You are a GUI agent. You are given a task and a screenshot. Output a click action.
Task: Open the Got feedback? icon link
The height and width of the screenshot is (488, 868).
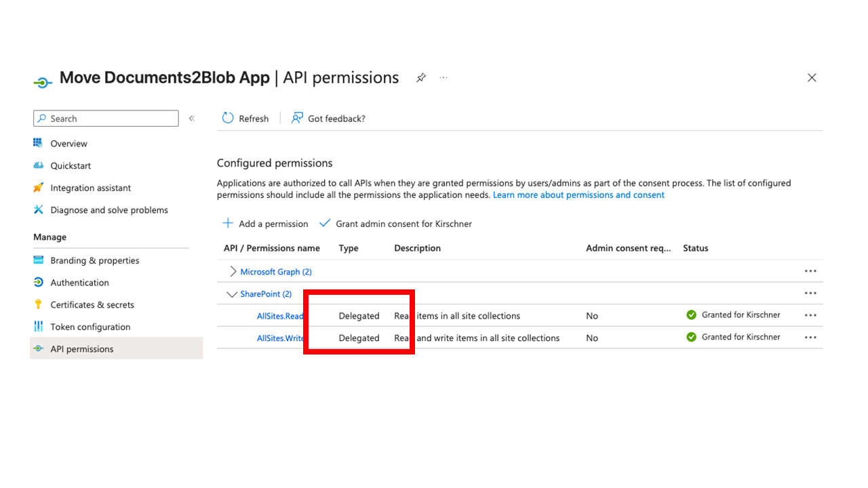[x=297, y=119]
